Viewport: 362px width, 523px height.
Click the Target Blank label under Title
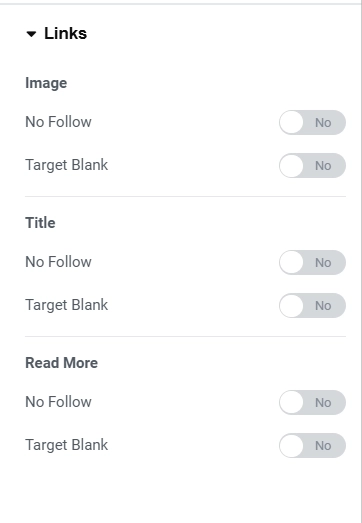coord(67,305)
